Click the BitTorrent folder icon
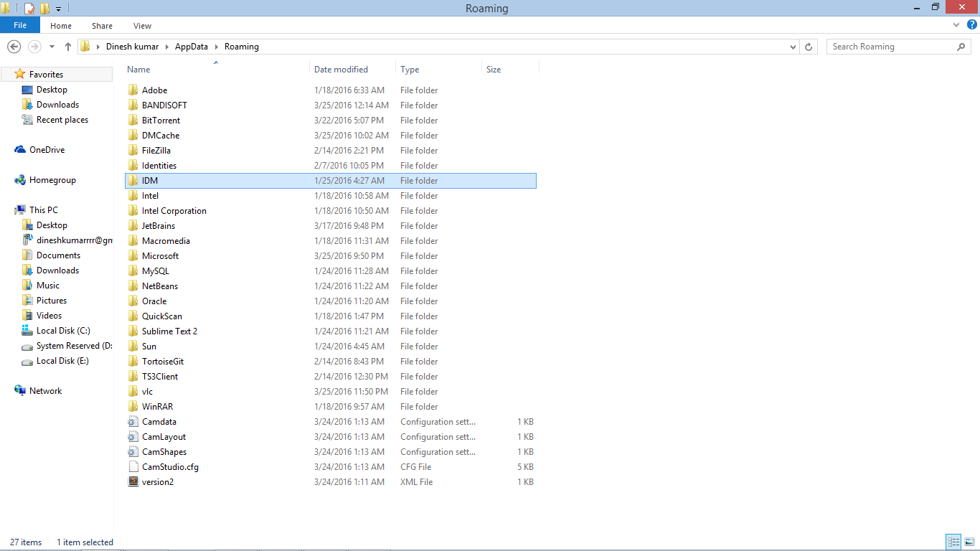Image resolution: width=980 pixels, height=551 pixels. click(133, 121)
